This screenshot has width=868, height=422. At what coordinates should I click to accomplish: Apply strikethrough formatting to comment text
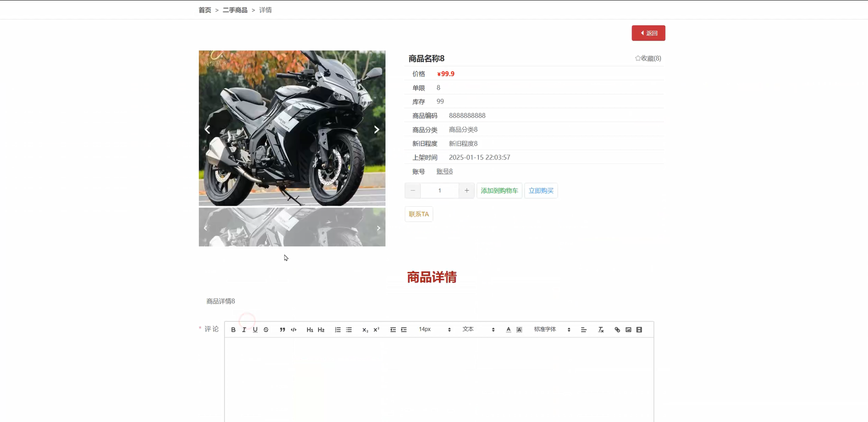(266, 329)
